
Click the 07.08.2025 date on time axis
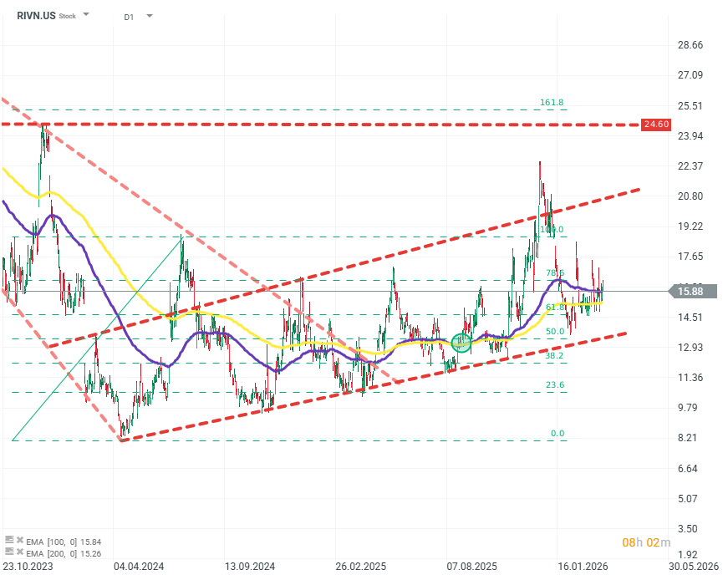pos(471,567)
